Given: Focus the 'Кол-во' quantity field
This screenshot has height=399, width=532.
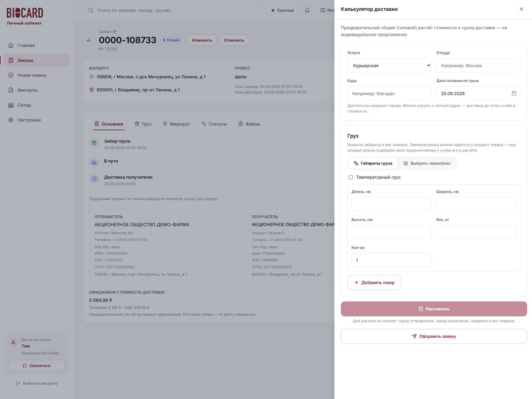Looking at the screenshot, I should pyautogui.click(x=391, y=260).
